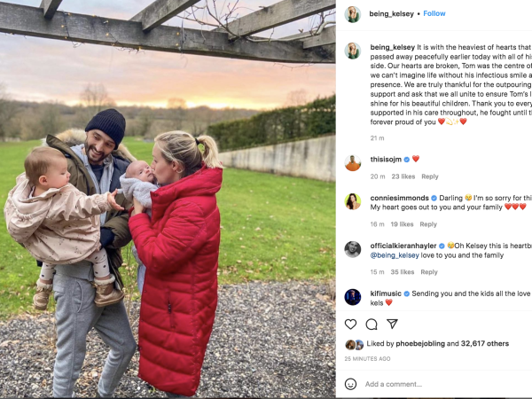Click the family photo image
Viewport: 532px width, 399px height.
[x=168, y=199]
